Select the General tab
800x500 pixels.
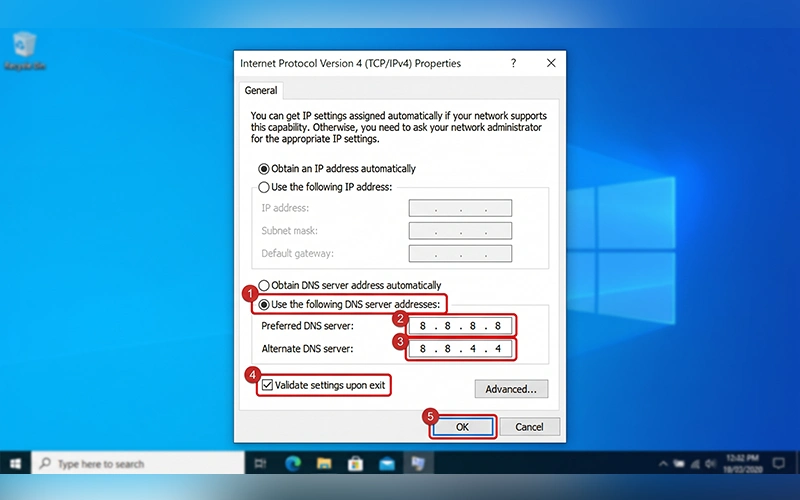(x=261, y=90)
